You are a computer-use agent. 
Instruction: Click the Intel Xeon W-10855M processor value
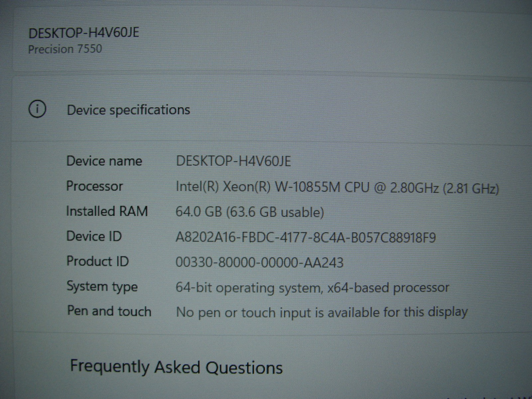click(x=337, y=188)
